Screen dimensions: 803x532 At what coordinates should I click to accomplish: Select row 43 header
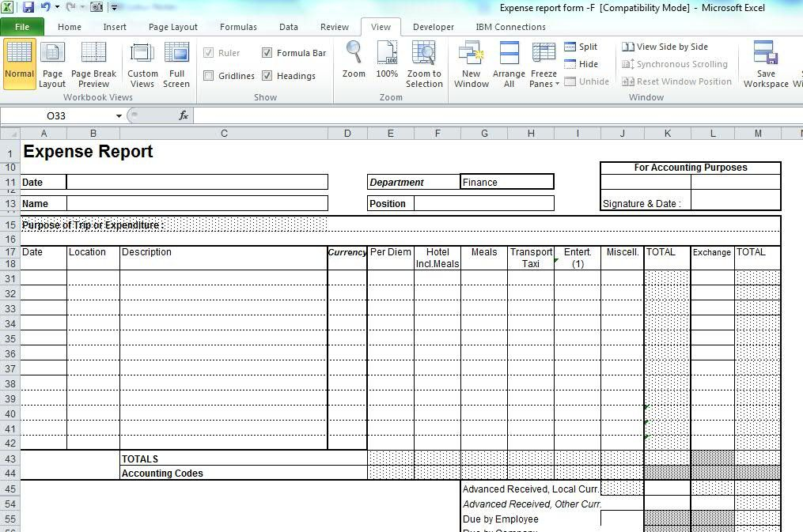10,458
